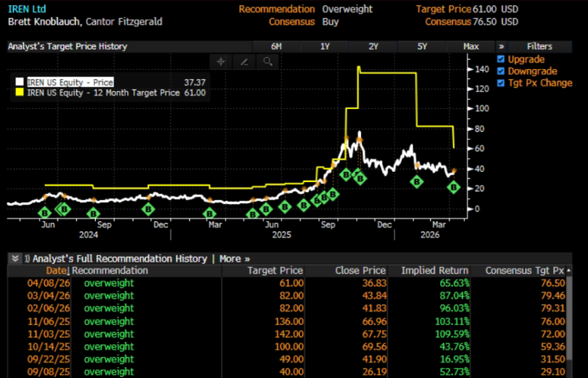Click target price 142.00 cell

tap(288, 334)
